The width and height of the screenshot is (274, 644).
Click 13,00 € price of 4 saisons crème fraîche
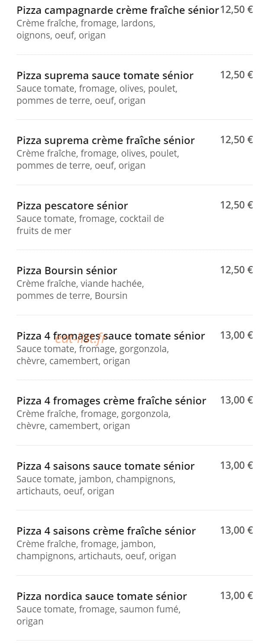(x=236, y=530)
